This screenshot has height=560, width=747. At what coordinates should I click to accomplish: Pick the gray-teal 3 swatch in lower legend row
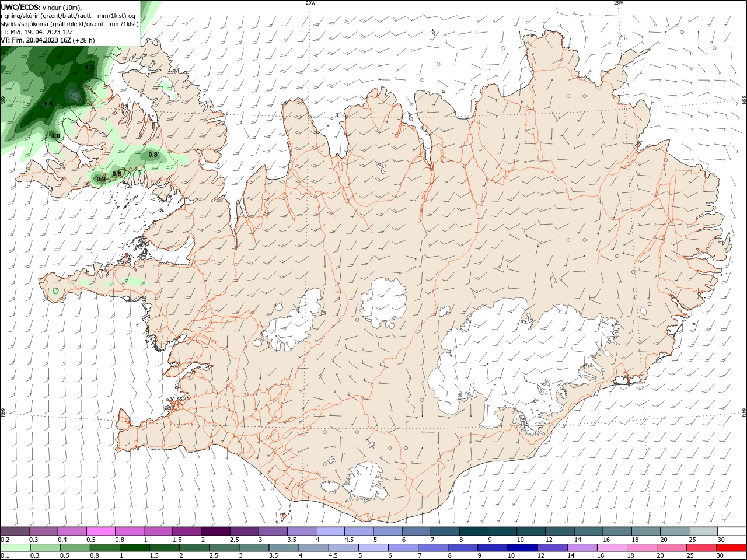pos(254,548)
